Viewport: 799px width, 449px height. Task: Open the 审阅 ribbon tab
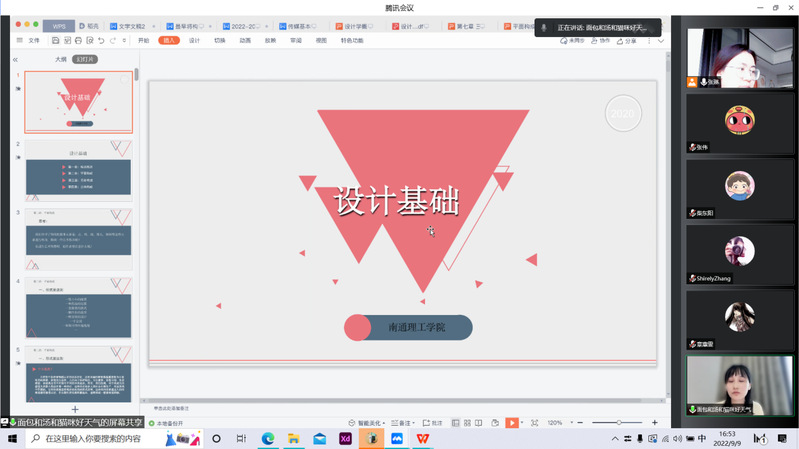pyautogui.click(x=296, y=40)
